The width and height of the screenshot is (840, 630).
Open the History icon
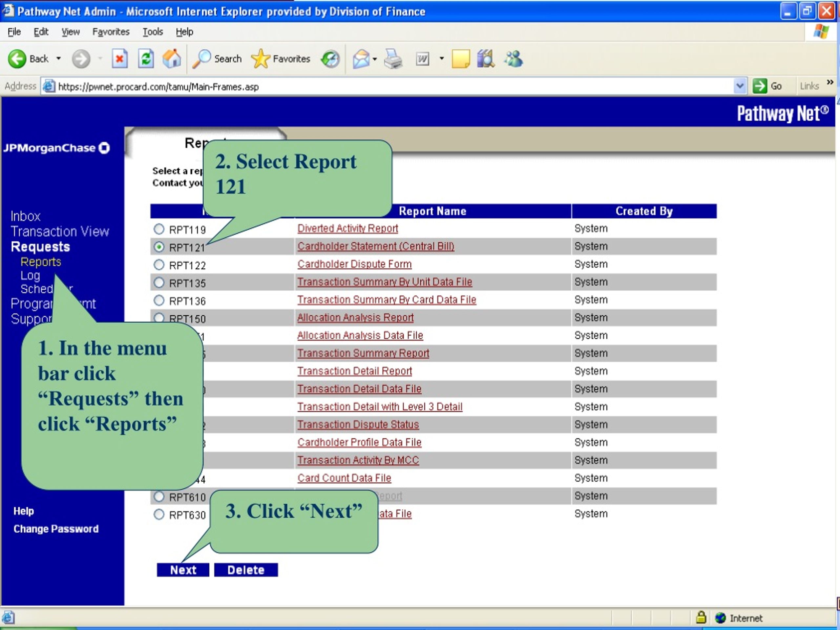[x=330, y=59]
